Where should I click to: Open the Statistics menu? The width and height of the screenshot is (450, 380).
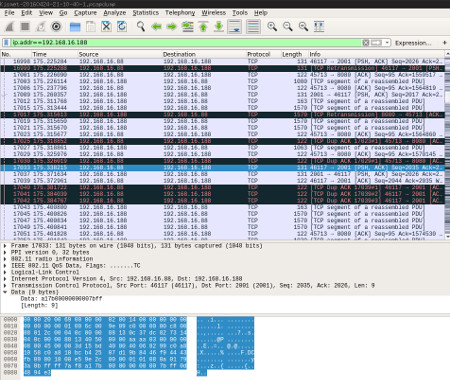146,13
